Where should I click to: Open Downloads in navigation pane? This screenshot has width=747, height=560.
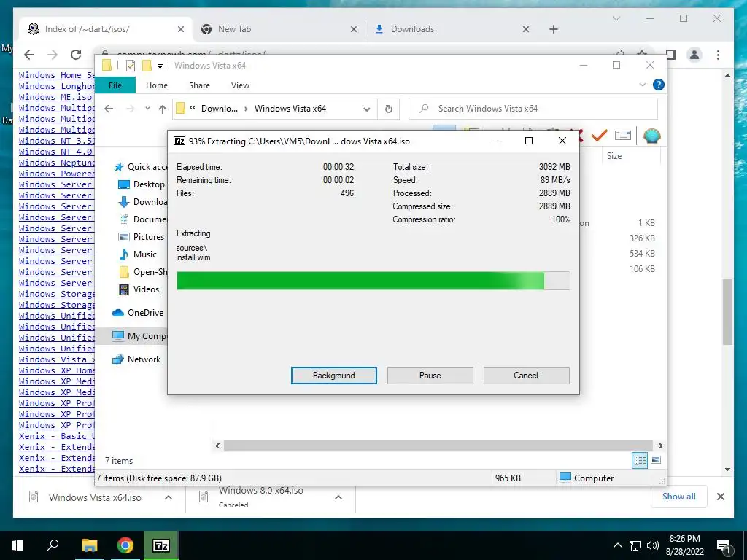click(143, 202)
